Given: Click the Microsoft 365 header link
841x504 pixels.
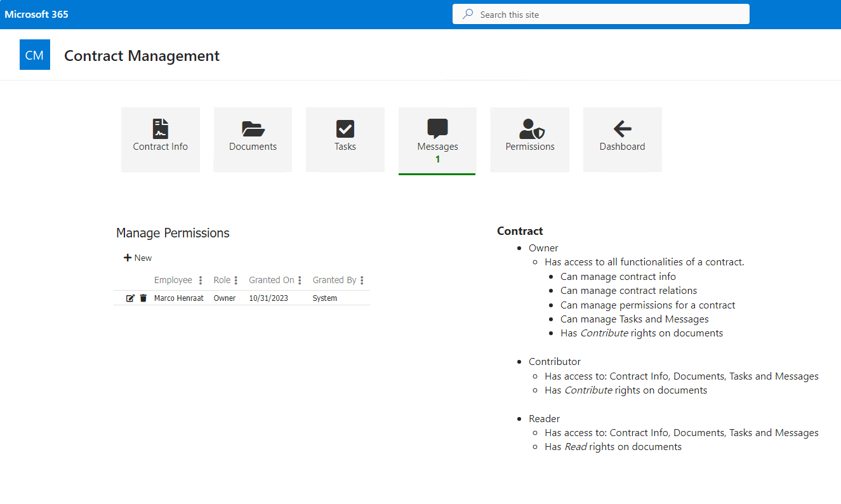Looking at the screenshot, I should 36,13.
